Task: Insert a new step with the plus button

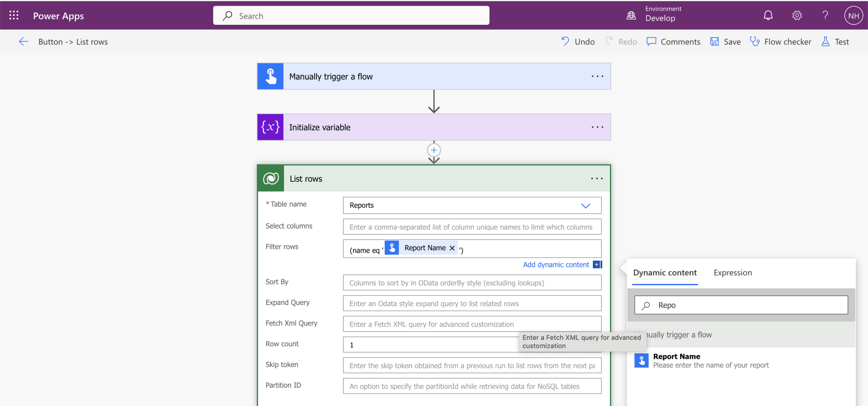Action: point(434,150)
